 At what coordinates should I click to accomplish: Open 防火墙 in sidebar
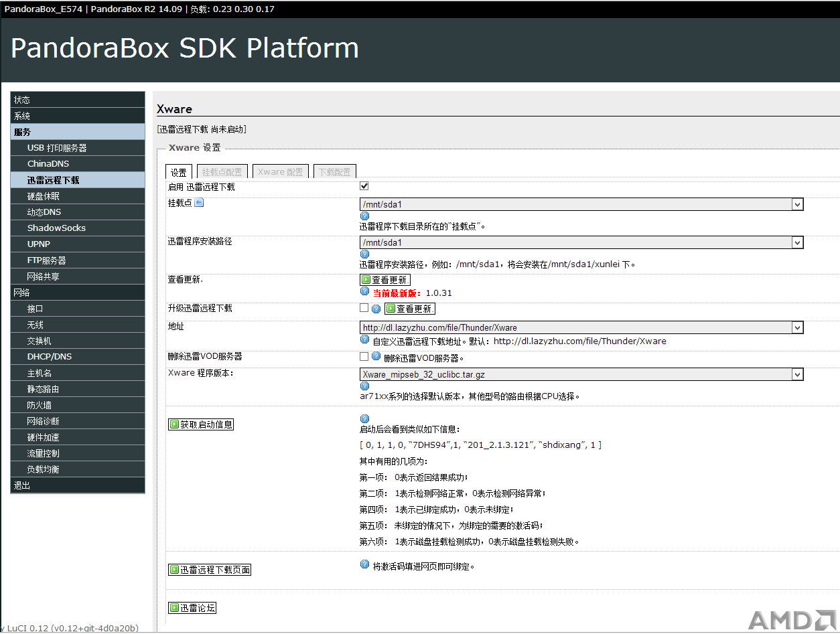[78, 405]
